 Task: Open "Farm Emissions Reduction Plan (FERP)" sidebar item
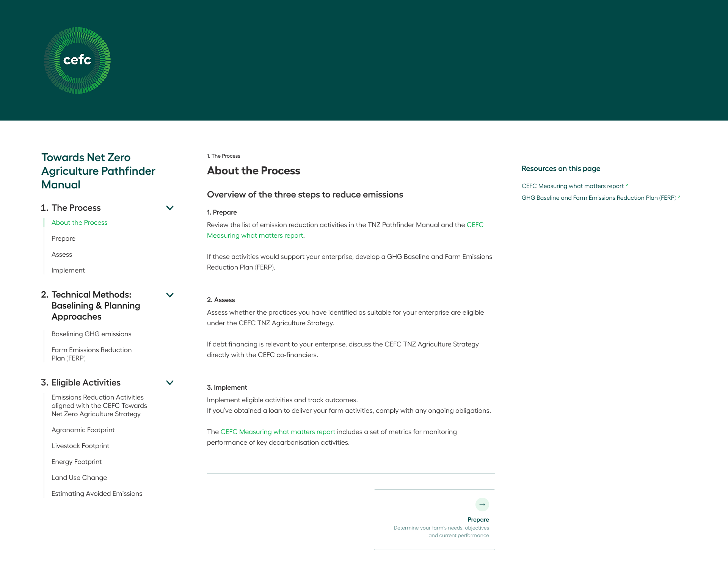coord(92,354)
